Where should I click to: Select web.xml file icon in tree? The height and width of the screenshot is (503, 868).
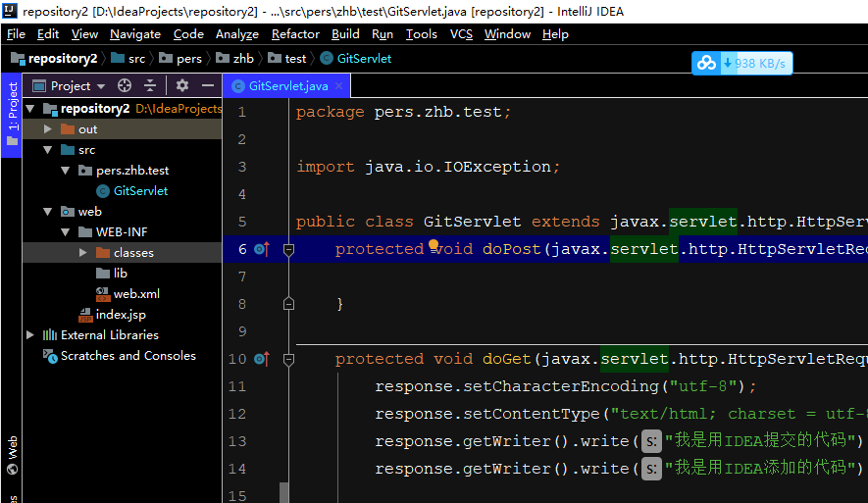(102, 294)
